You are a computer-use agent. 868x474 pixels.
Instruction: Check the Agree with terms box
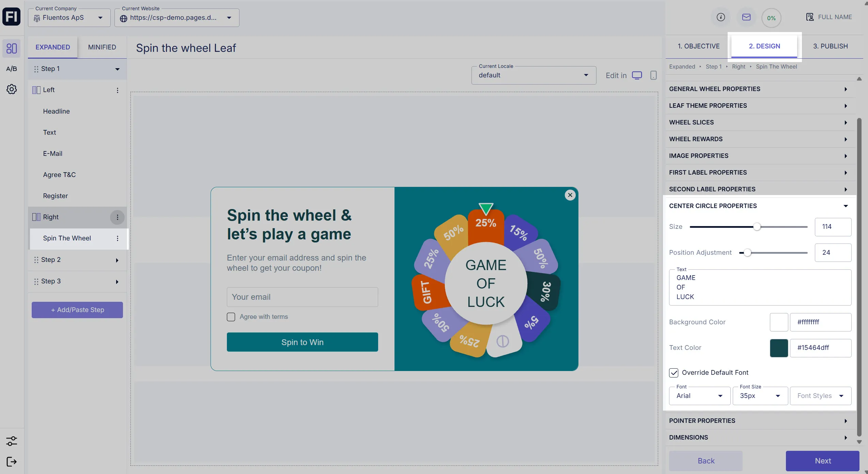tap(231, 317)
